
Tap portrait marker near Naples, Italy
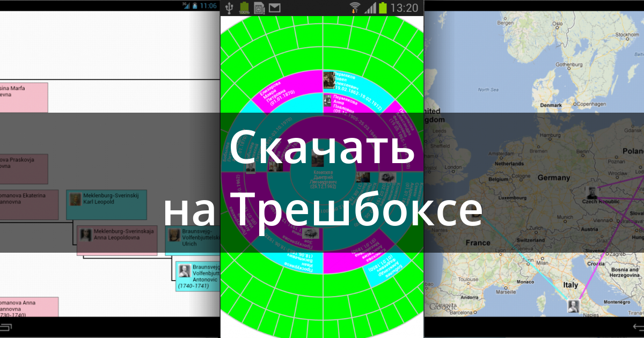click(573, 306)
